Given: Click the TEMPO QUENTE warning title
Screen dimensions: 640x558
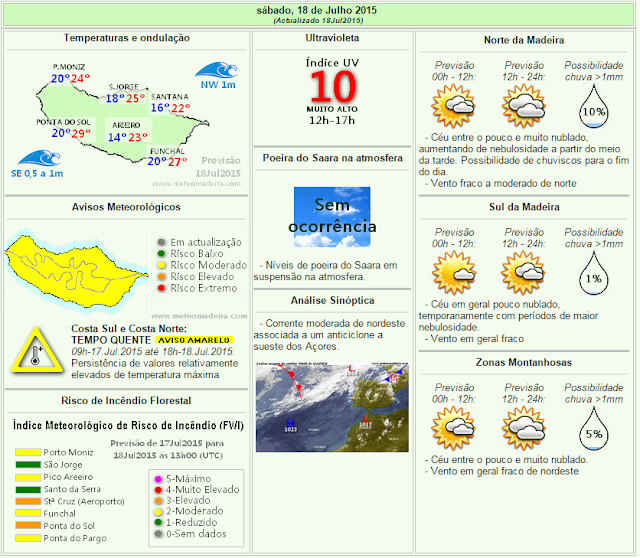Looking at the screenshot, I should [x=111, y=340].
